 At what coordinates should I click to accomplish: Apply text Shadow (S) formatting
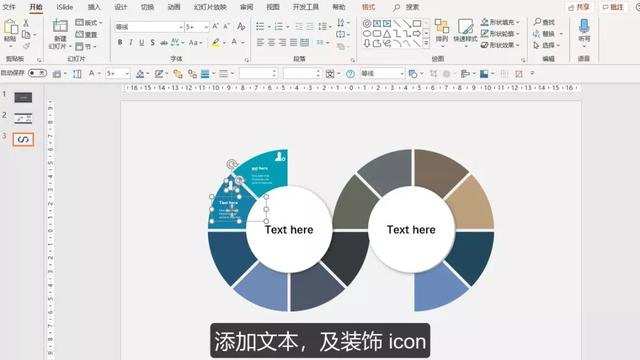pyautogui.click(x=152, y=42)
